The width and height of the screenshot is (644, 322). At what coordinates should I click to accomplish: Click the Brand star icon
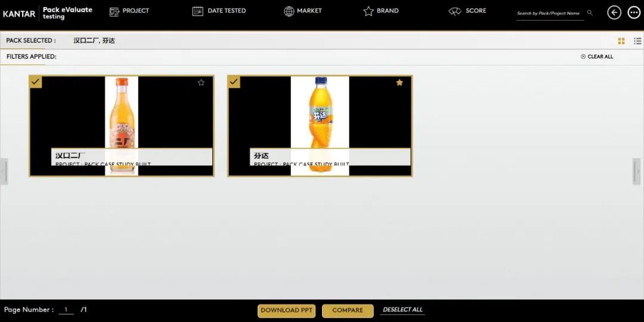click(369, 11)
